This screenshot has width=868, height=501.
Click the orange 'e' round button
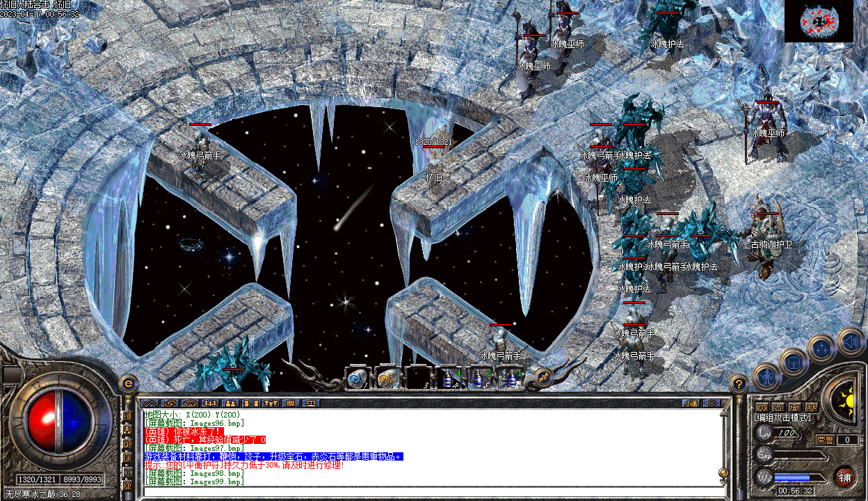coord(128,383)
